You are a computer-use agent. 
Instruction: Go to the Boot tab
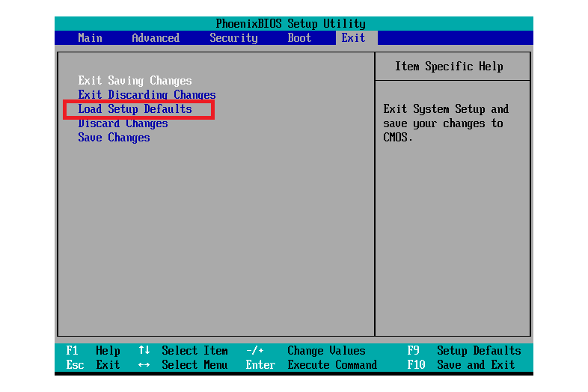pos(299,38)
